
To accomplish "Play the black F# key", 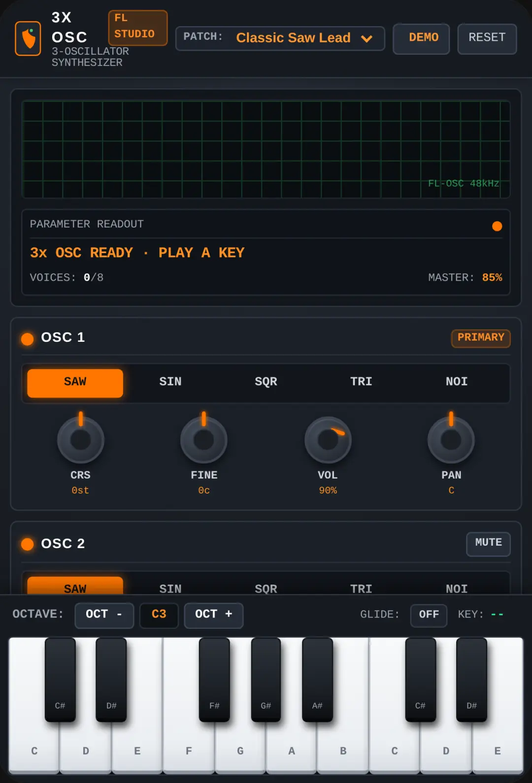I will point(214,680).
